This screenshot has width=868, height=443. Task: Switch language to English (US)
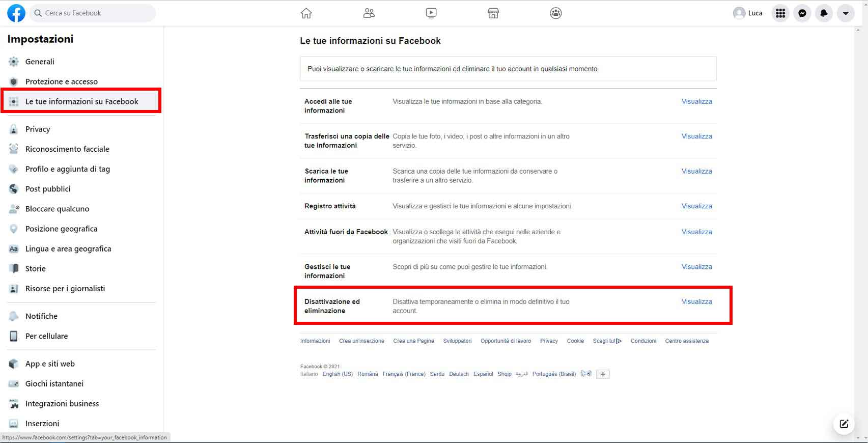pos(338,374)
